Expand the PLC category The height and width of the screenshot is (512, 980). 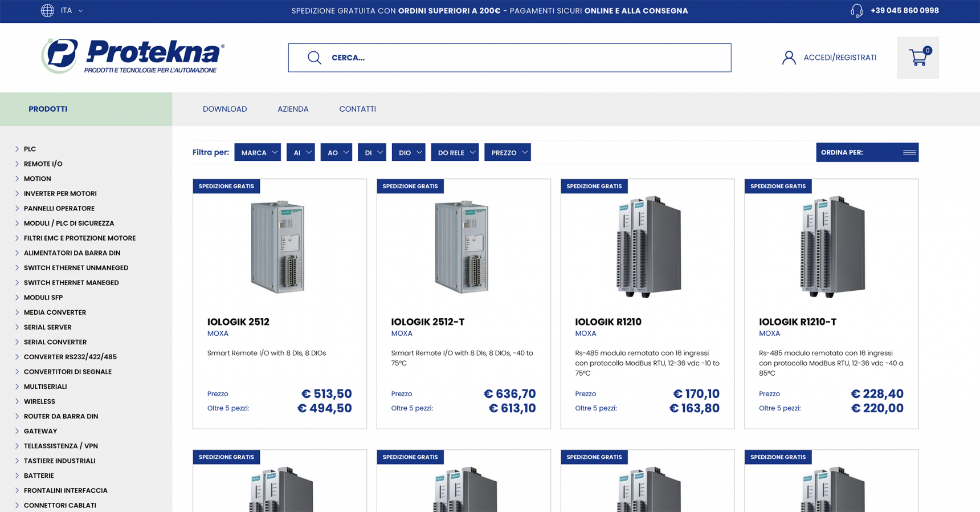pyautogui.click(x=30, y=149)
